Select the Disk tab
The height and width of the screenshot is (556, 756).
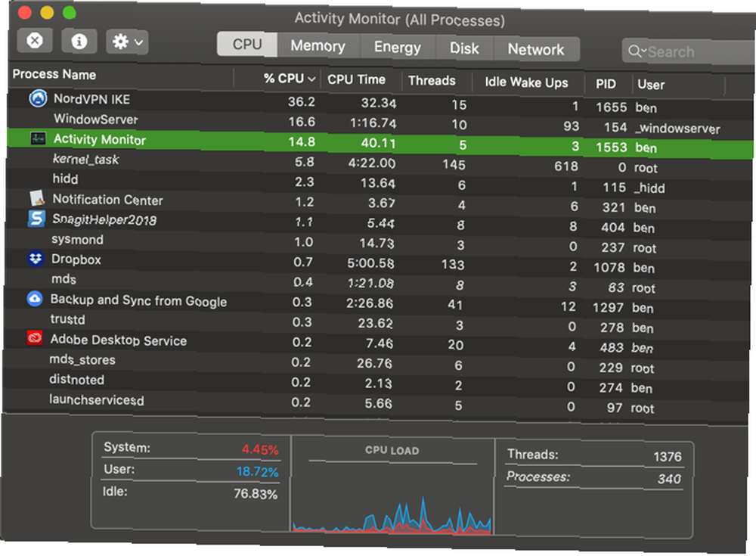(464, 48)
